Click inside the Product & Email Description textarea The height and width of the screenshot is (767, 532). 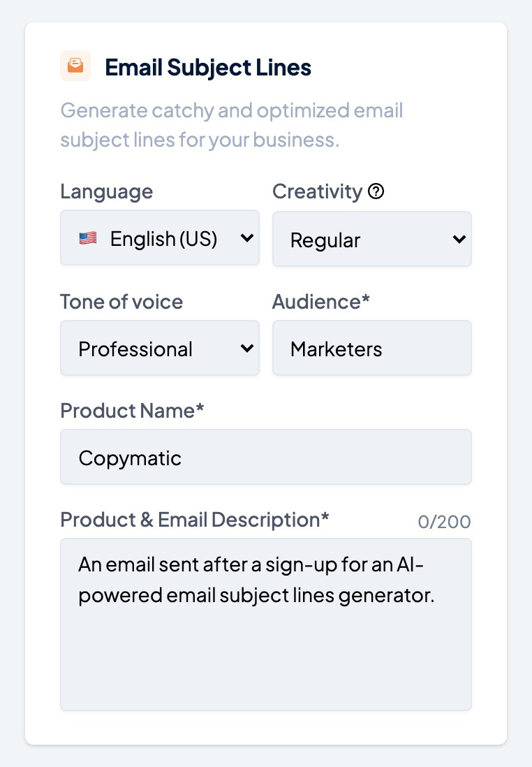pos(265,624)
